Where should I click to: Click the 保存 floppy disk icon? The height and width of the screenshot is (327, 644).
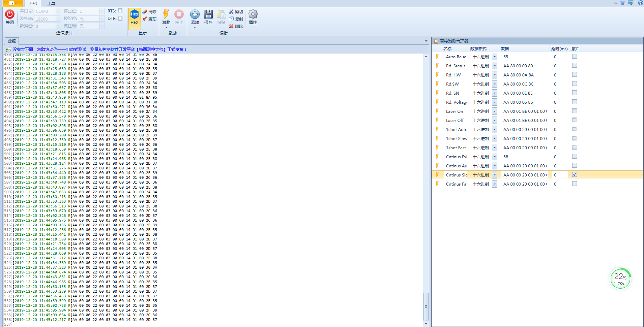click(208, 14)
